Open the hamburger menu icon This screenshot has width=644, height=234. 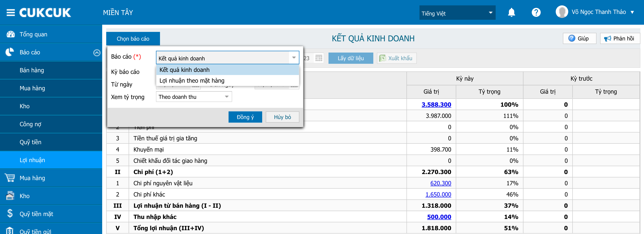click(x=11, y=13)
